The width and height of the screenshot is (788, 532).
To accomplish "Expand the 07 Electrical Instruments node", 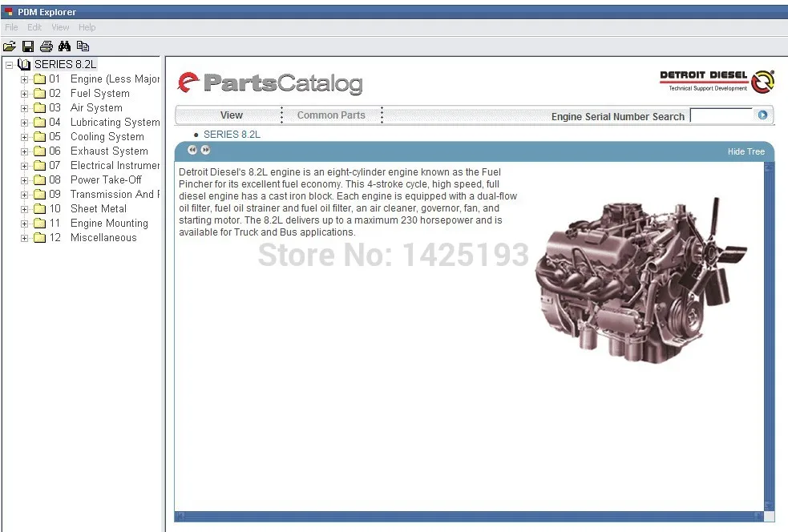I will [24, 166].
